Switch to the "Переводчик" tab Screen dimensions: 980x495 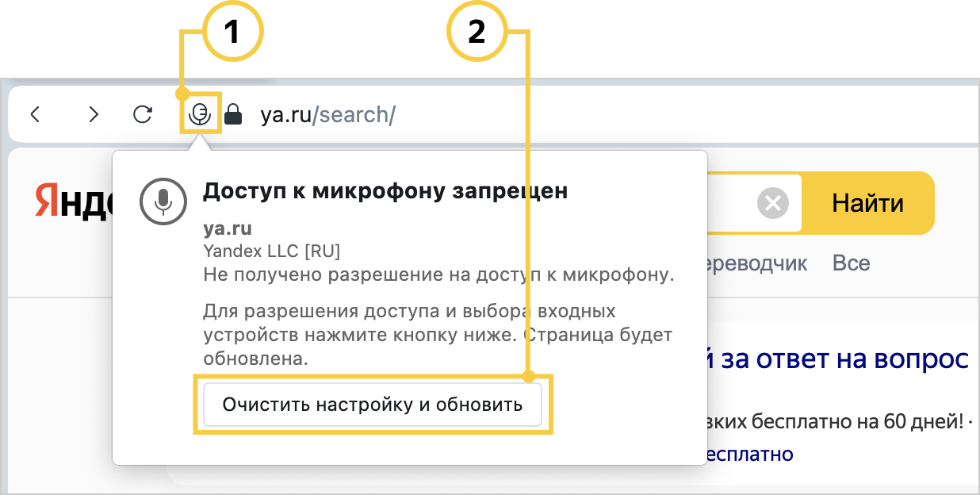tap(752, 263)
